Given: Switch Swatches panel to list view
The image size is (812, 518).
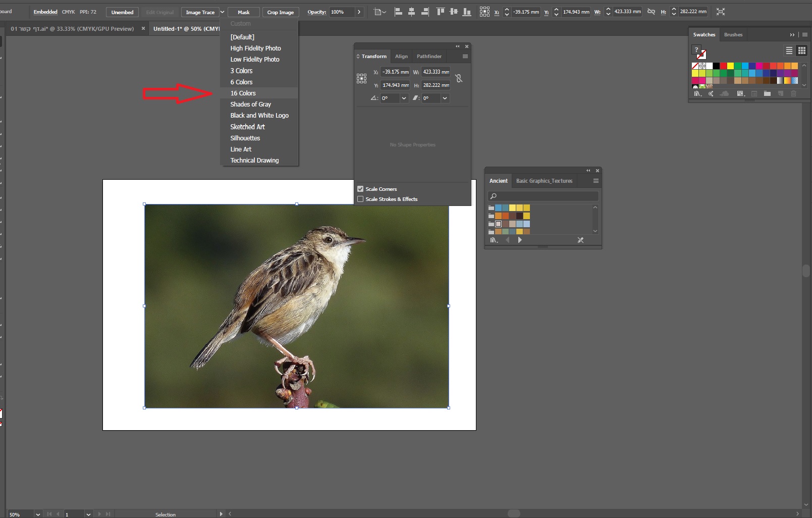Looking at the screenshot, I should (789, 50).
